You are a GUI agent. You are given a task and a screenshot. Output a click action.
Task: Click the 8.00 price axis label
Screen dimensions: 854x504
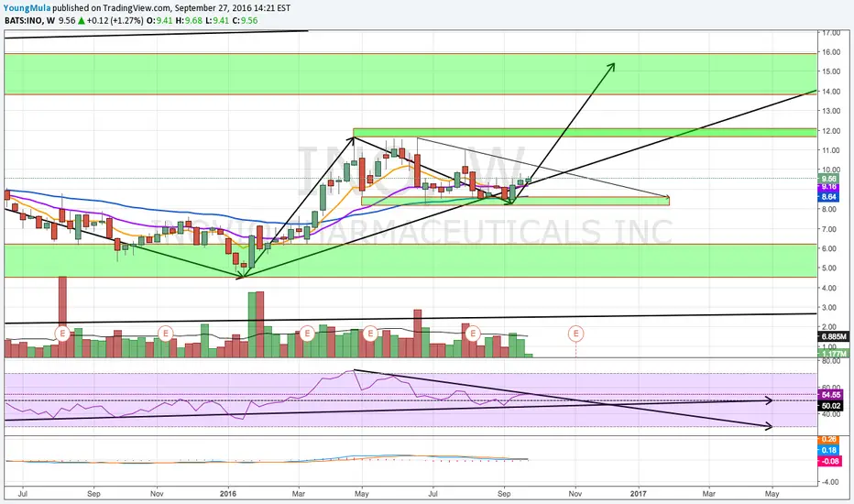pyautogui.click(x=831, y=209)
